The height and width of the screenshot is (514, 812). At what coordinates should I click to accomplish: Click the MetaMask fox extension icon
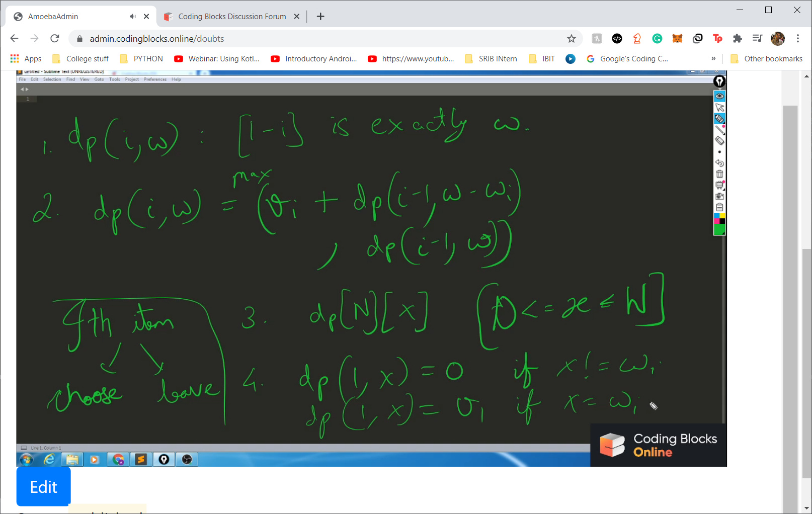(677, 39)
